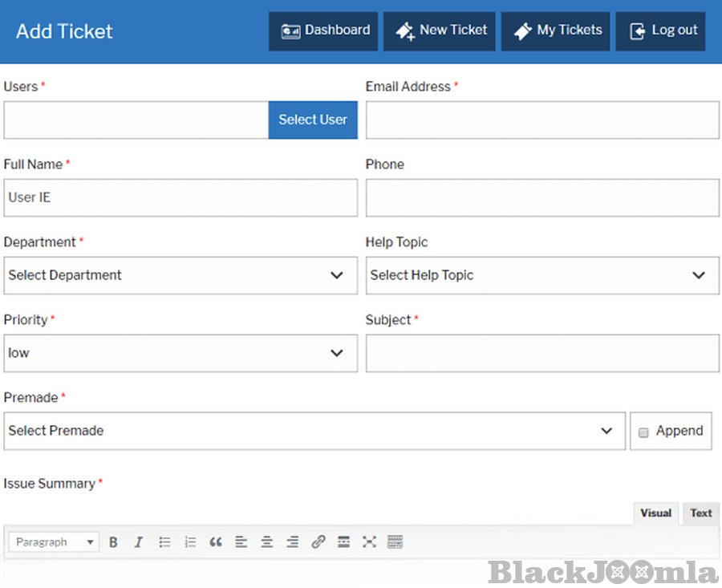Switch to the Text editor tab
This screenshot has width=722, height=588.
tap(701, 513)
